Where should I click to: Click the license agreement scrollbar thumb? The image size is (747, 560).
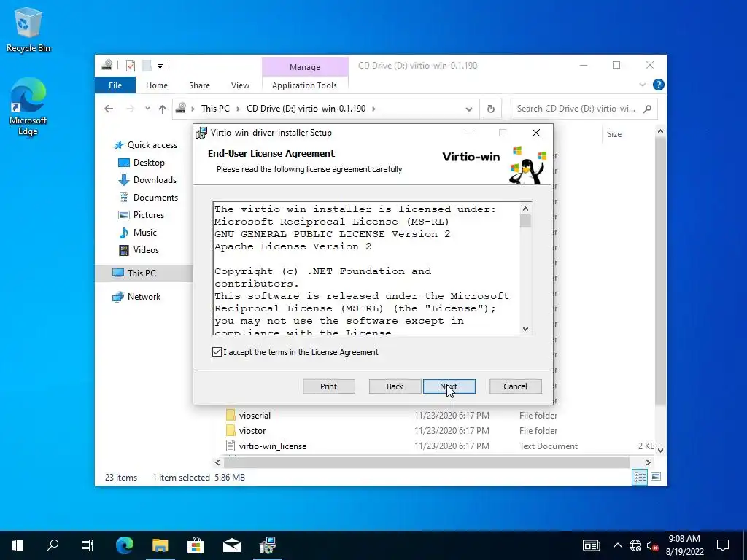525,221
